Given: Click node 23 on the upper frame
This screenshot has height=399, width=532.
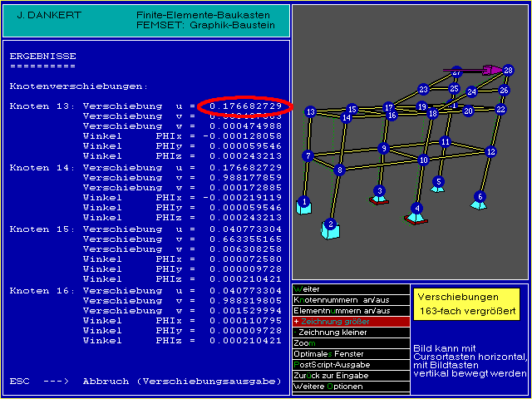Looking at the screenshot, I should (x=423, y=89).
